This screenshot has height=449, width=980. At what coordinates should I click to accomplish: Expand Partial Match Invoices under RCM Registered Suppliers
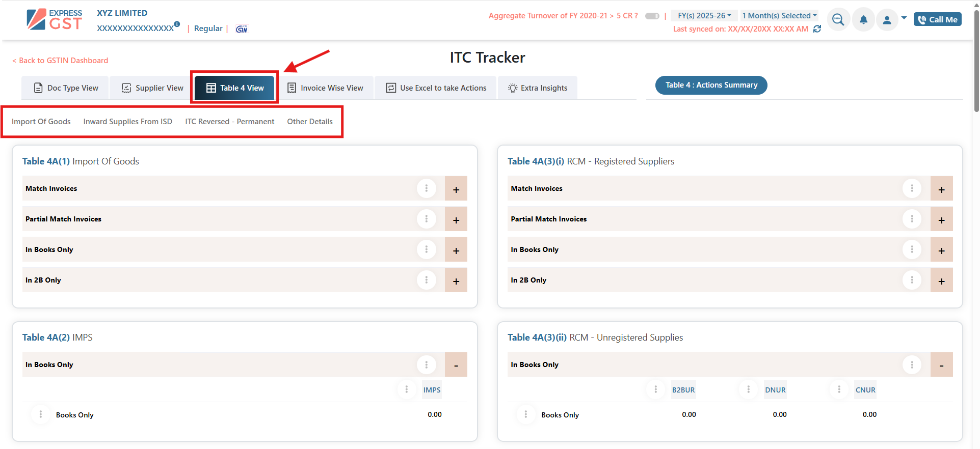point(941,219)
